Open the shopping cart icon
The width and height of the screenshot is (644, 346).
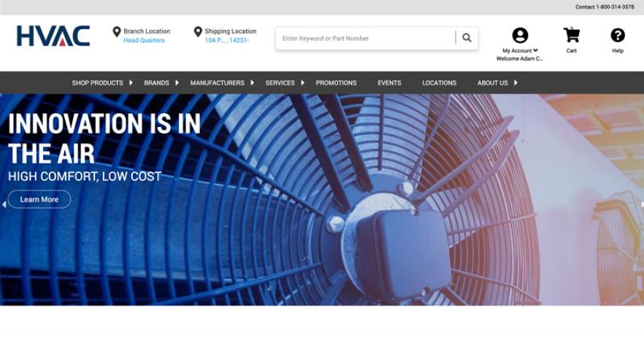[x=571, y=35]
